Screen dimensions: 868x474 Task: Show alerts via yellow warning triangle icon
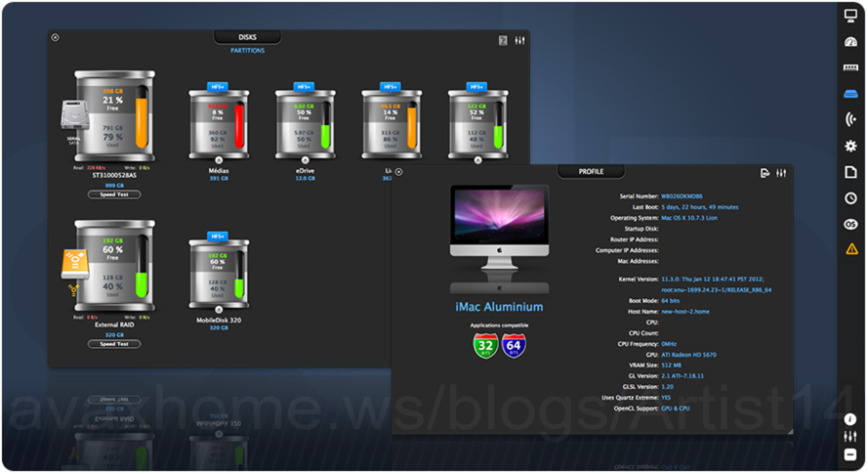[851, 249]
